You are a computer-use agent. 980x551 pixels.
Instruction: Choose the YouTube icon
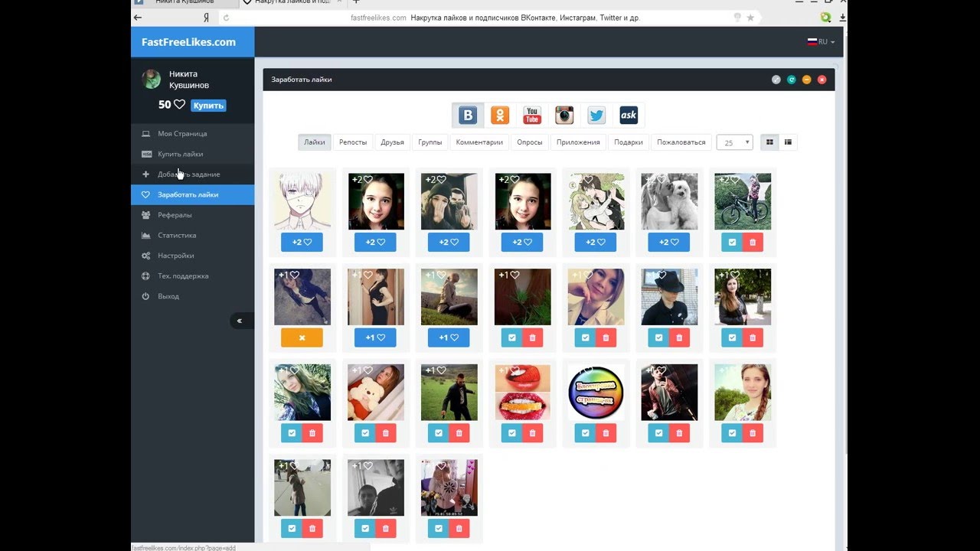[532, 116]
